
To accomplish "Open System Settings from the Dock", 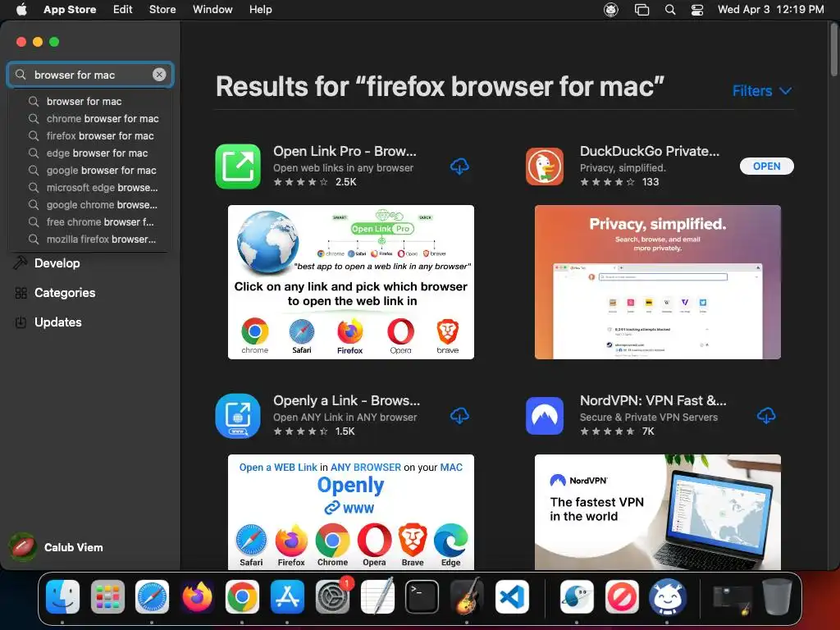I will coord(333,596).
